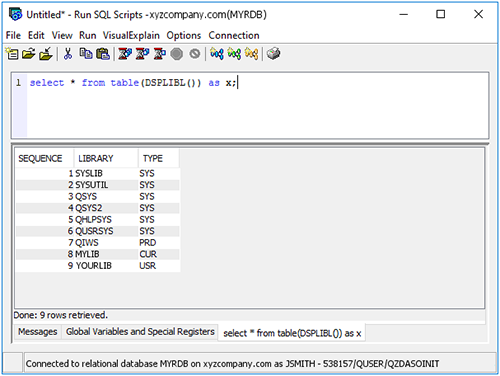
Task: Open the VisualExplain menu
Action: [131, 35]
